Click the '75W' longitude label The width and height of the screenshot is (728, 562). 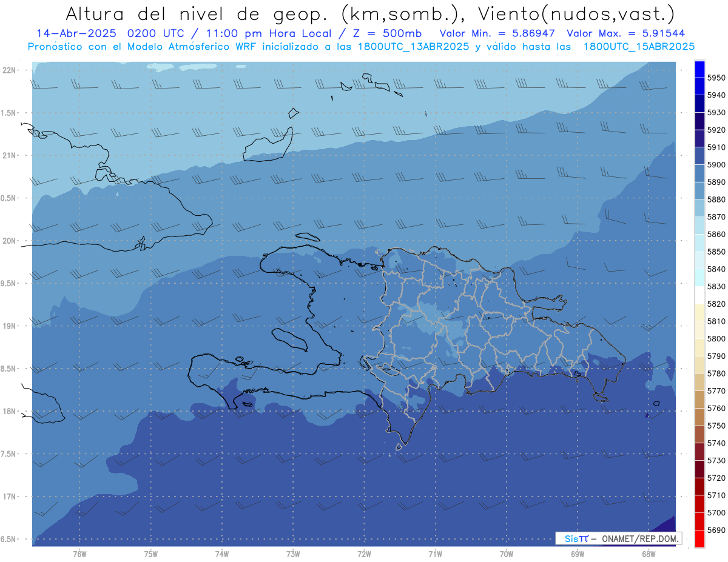pyautogui.click(x=150, y=554)
